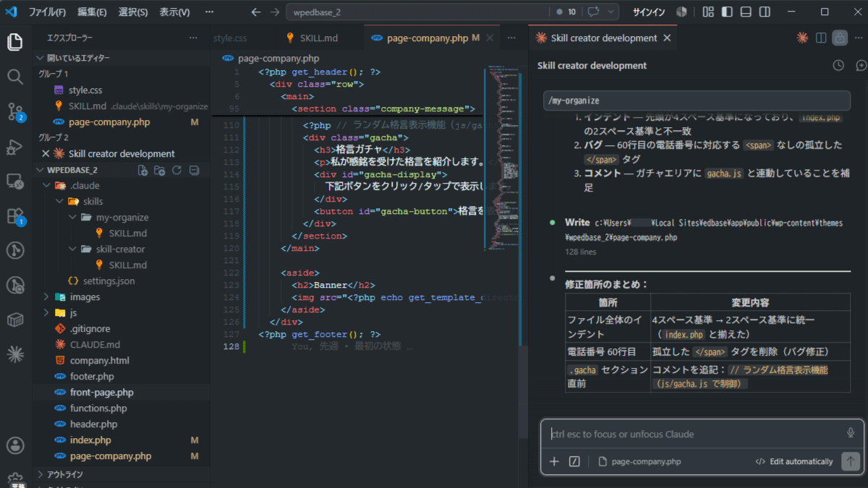Open Source Control view with badge 2
Screen dimensions: 868x488
(15, 111)
